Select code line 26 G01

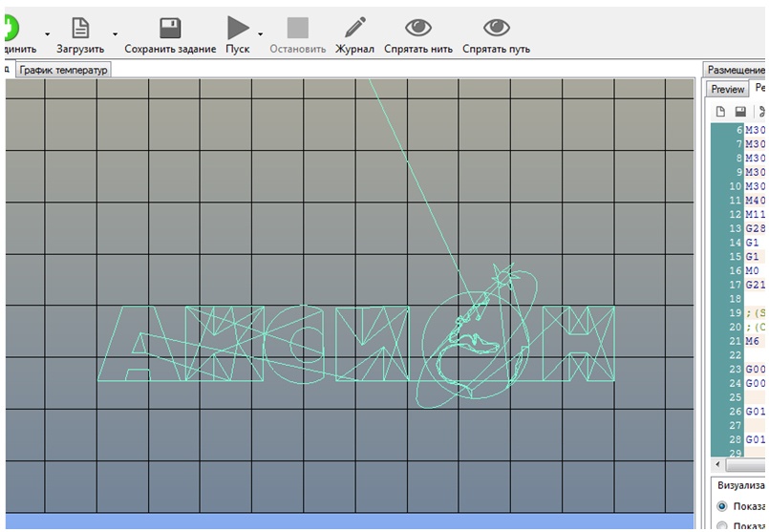(x=756, y=412)
